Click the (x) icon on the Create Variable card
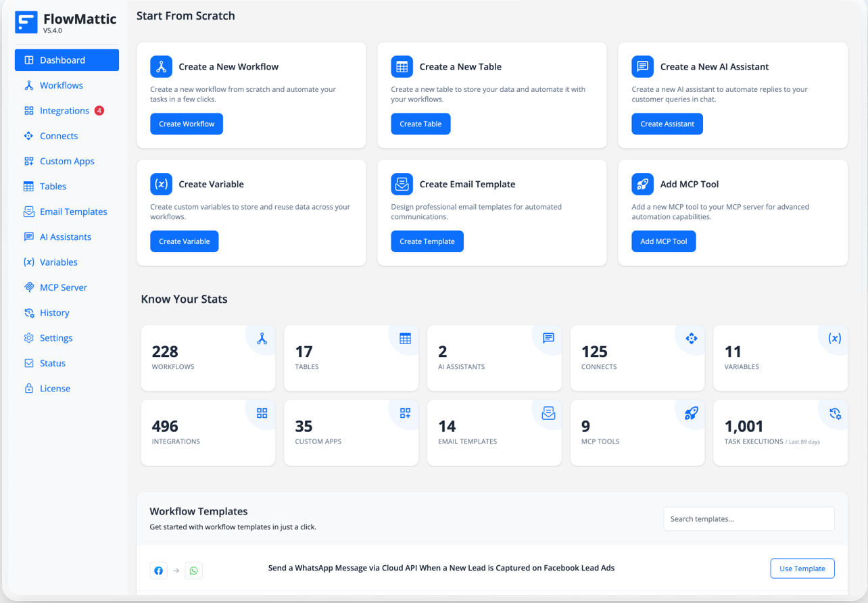Image resolution: width=868 pixels, height=603 pixels. click(x=161, y=184)
